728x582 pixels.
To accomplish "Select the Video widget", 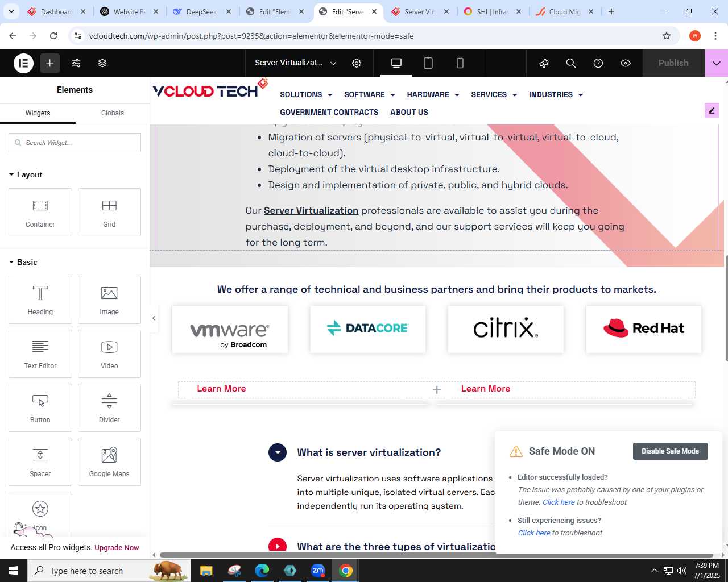I will (x=109, y=354).
